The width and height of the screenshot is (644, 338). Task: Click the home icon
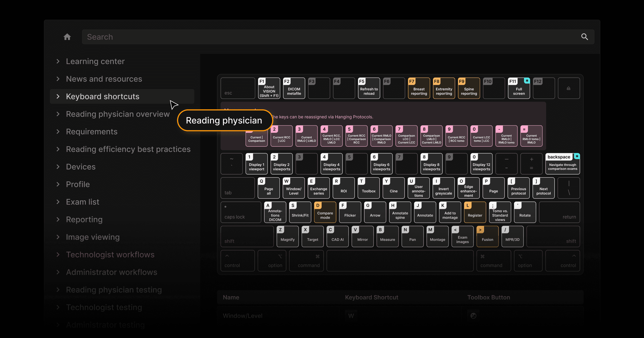point(67,37)
